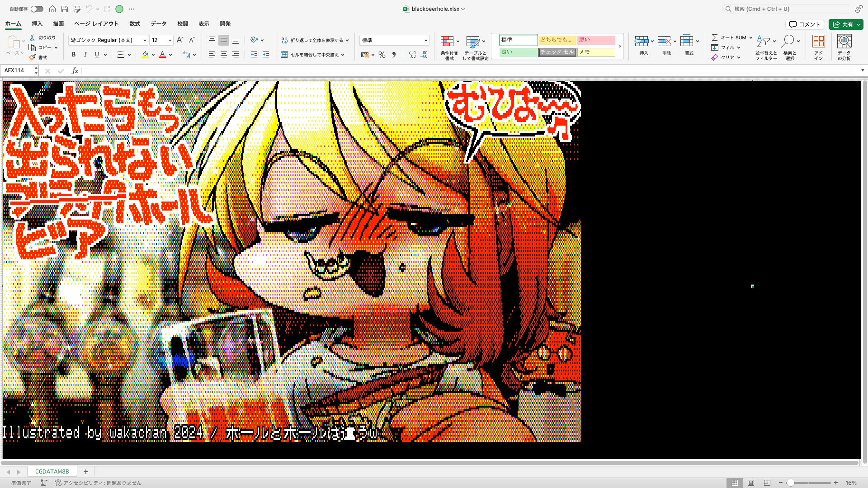868x488 pixels.
Task: Open the Home icon in title bar
Action: (52, 9)
